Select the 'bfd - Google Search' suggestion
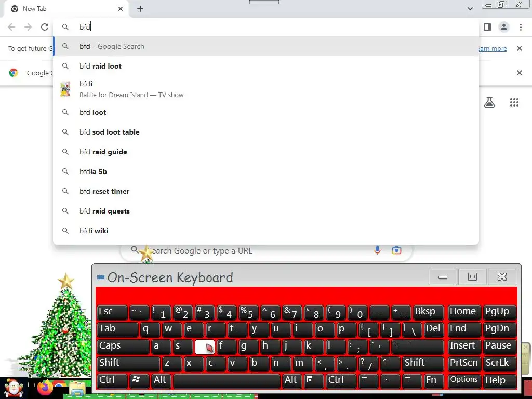The height and width of the screenshot is (399, 532). coord(266,46)
